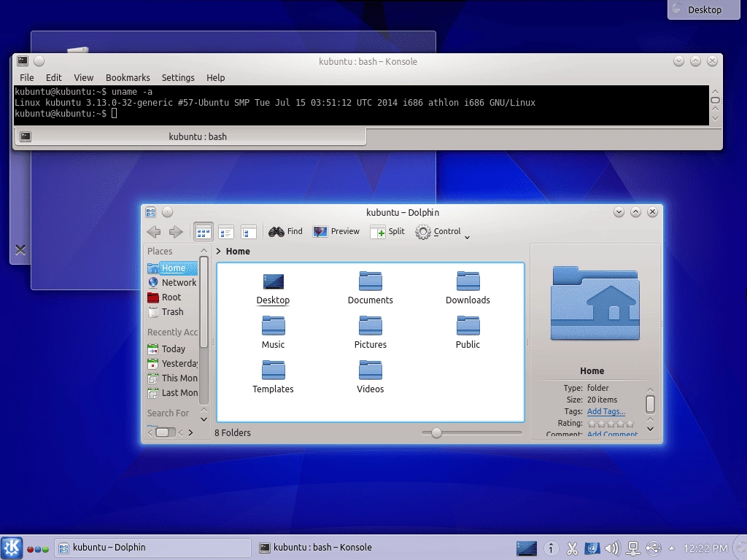Image resolution: width=747 pixels, height=560 pixels.
Task: Go back in Dolphin
Action: pyautogui.click(x=153, y=232)
